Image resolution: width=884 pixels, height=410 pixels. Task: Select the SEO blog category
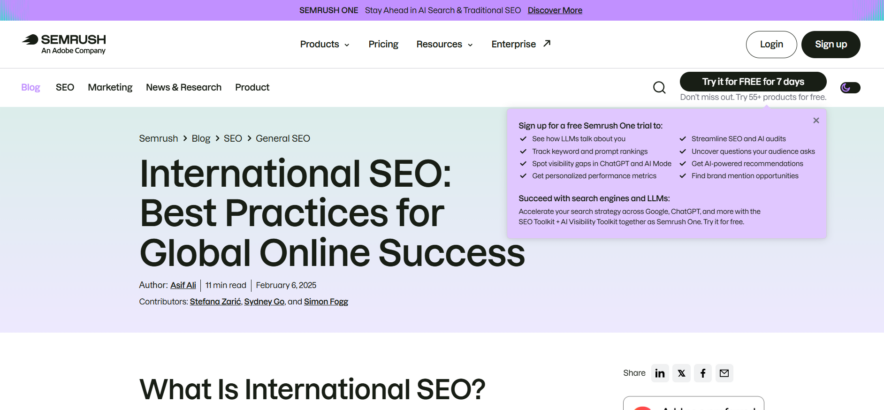pos(65,87)
